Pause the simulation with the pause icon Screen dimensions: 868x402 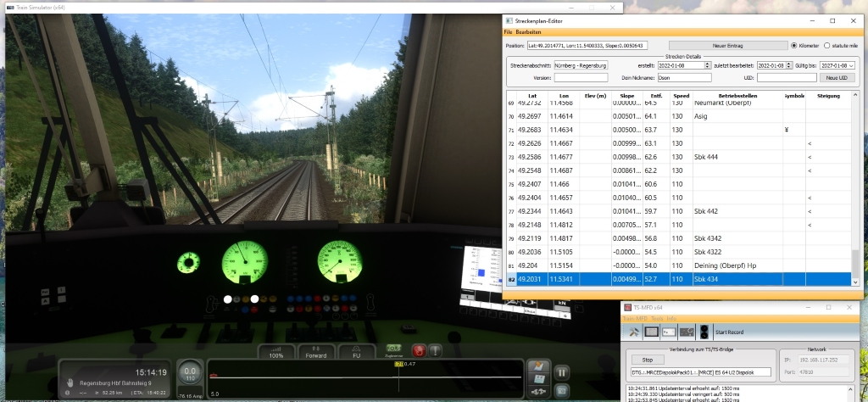(561, 372)
